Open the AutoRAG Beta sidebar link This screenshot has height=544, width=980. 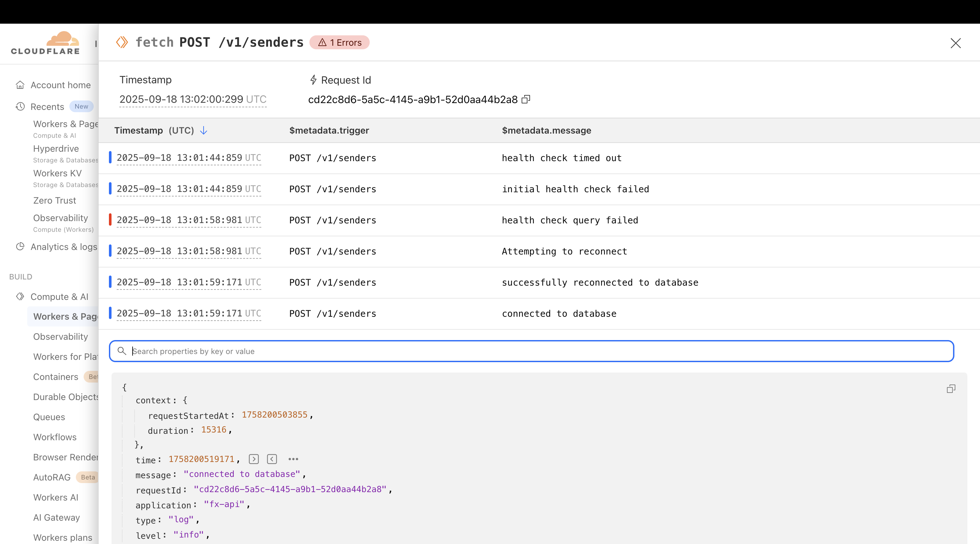pos(52,477)
